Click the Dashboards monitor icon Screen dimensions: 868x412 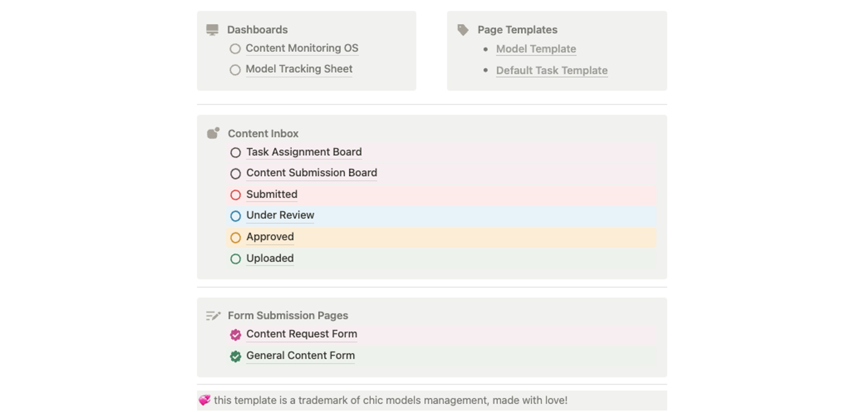click(x=212, y=30)
